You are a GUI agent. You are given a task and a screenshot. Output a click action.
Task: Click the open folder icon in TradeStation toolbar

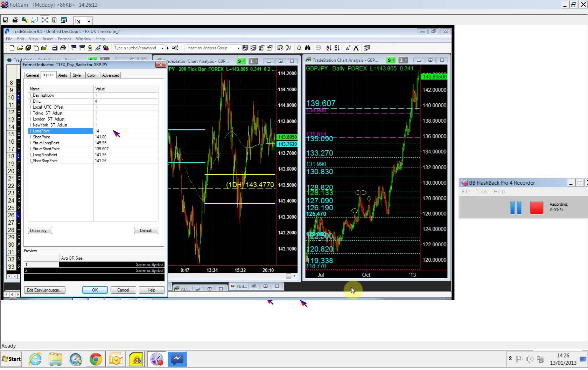point(20,48)
